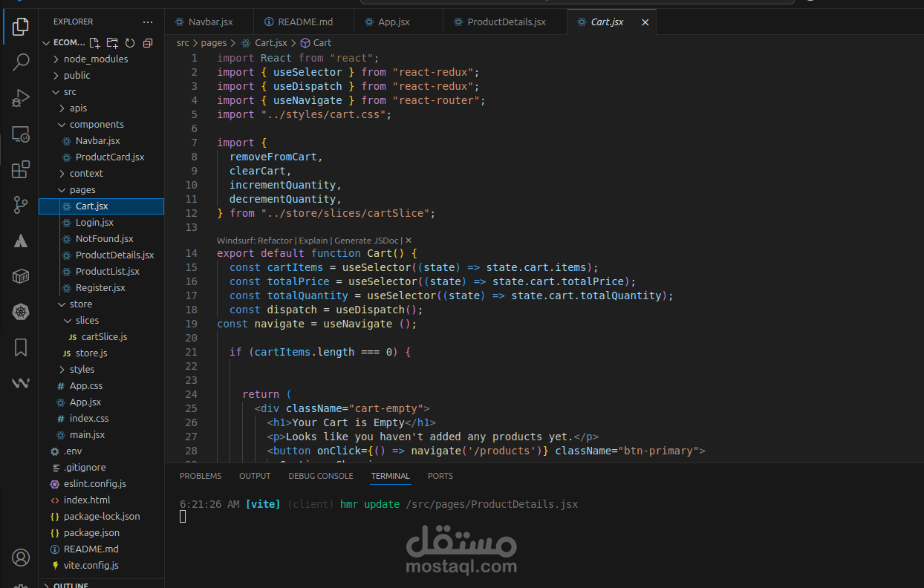
Task: Click the Explain code lens link
Action: point(313,241)
